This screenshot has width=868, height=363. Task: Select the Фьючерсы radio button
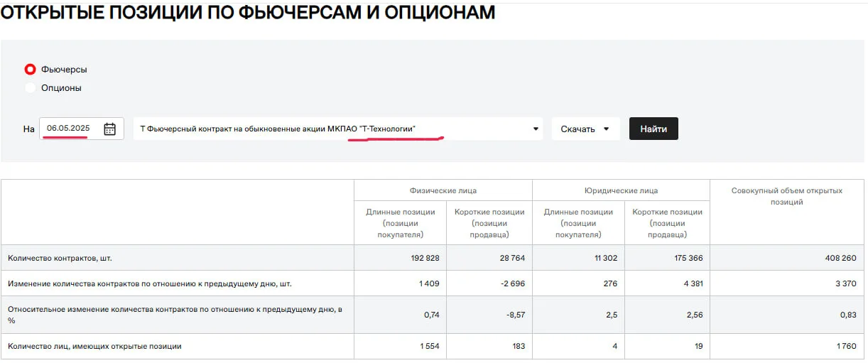pyautogui.click(x=30, y=70)
